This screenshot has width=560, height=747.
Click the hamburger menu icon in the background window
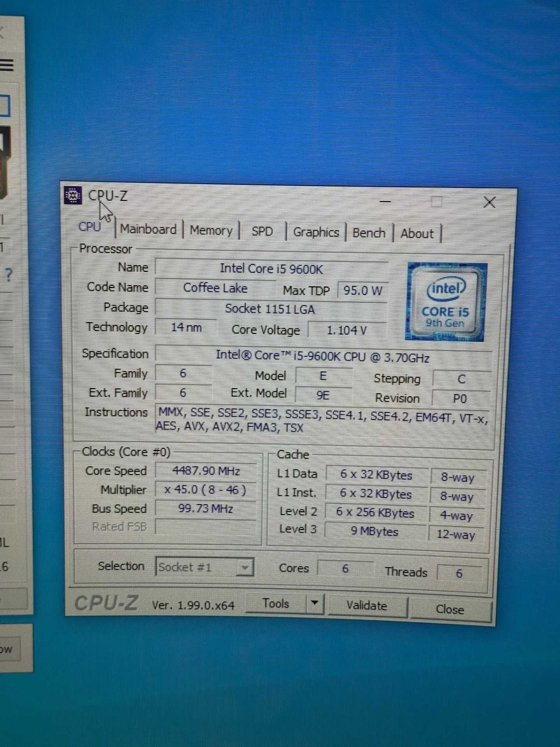pos(7,65)
